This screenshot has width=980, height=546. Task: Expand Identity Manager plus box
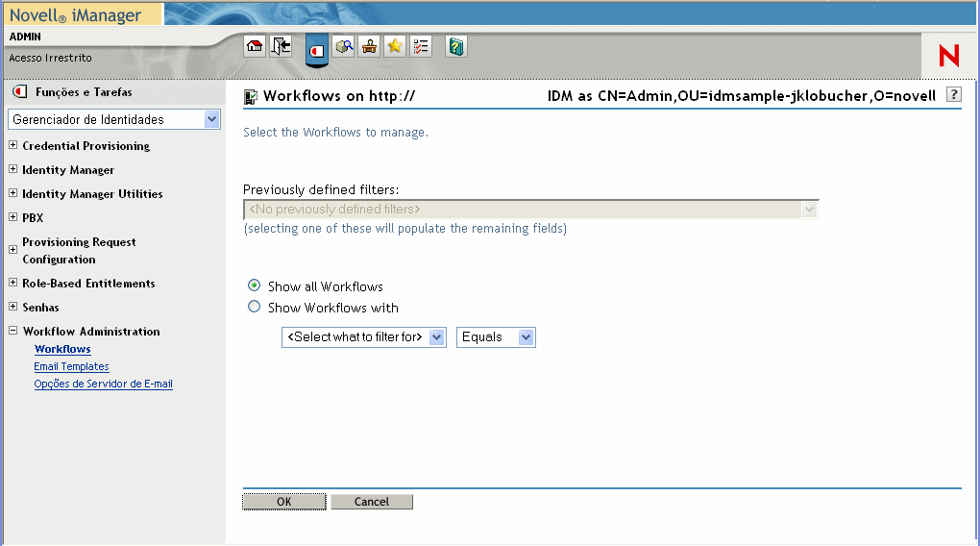12,169
